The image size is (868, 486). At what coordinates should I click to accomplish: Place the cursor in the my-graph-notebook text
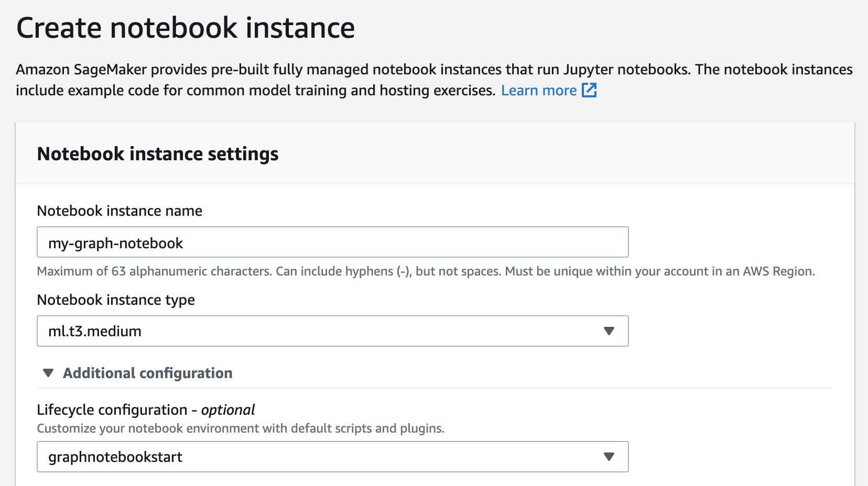click(115, 244)
